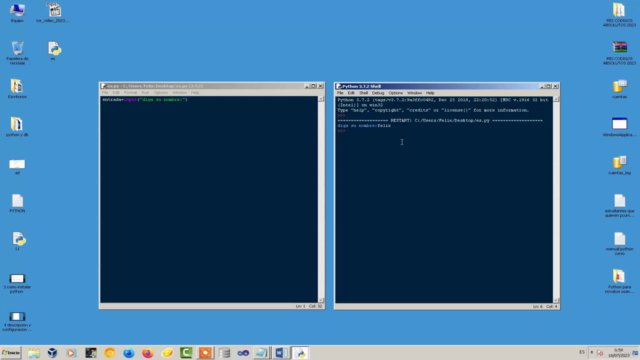Image resolution: width=640 pixels, height=360 pixels.
Task: Select the top MIS CODIGOS ABSOLUTOS 2023 folder
Action: coord(620,15)
